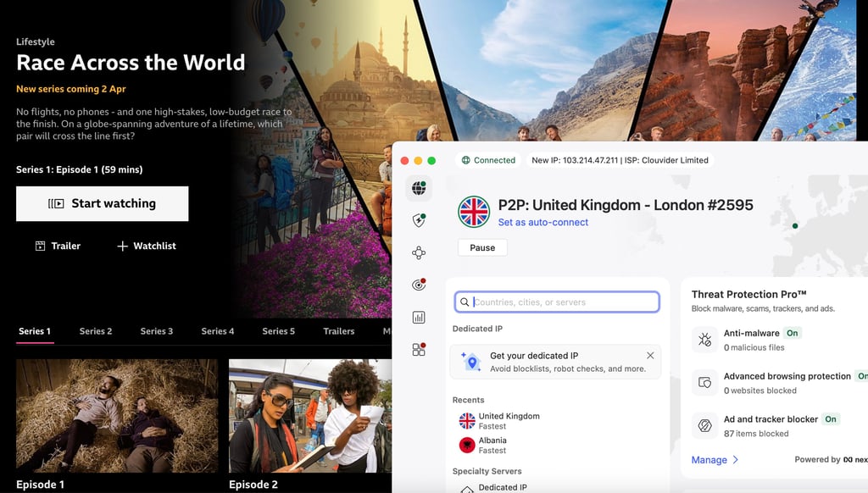Click the green fullscreen button of NordVPN window
Viewport: 868px width, 493px height.
click(x=431, y=160)
